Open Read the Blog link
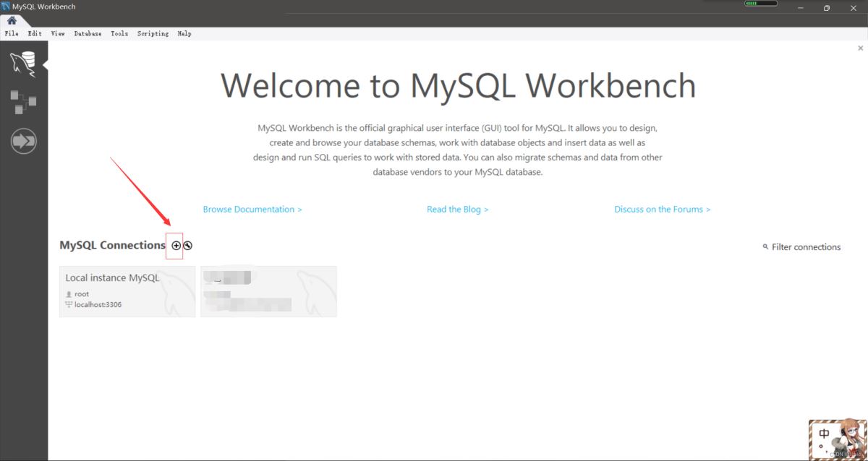 pyautogui.click(x=457, y=209)
